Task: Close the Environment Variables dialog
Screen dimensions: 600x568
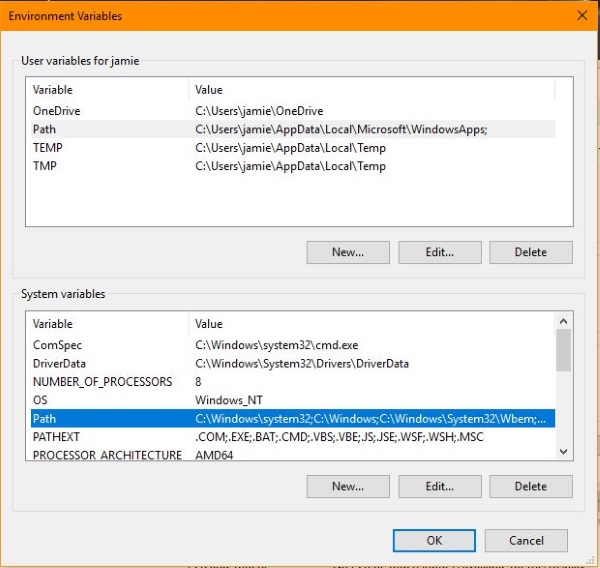Action: [x=582, y=16]
